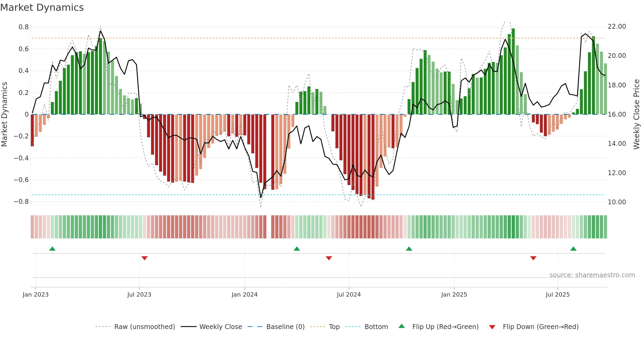Viewport: 644px width, 362px height.
Task: Click the Jan 2023 x-axis label
Action: pos(36,295)
